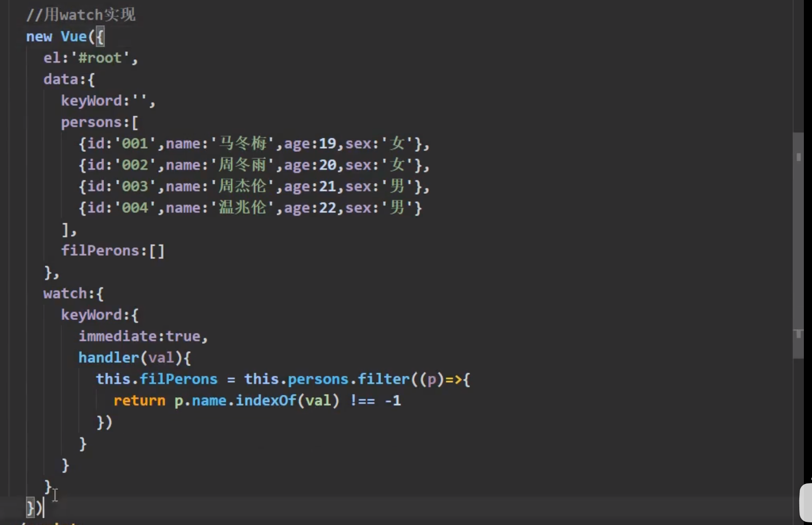Click the age value 21
The height and width of the screenshot is (525, 812).
click(327, 187)
